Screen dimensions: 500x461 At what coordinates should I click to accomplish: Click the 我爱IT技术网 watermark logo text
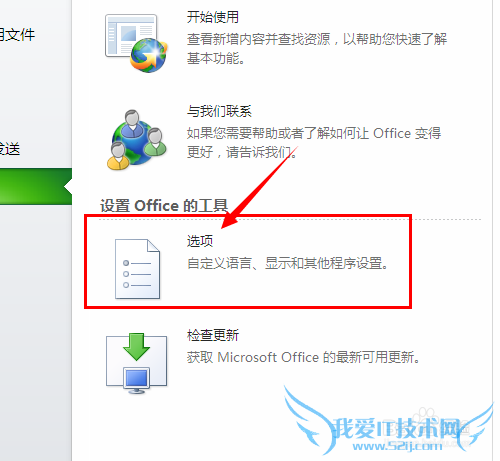tap(397, 428)
